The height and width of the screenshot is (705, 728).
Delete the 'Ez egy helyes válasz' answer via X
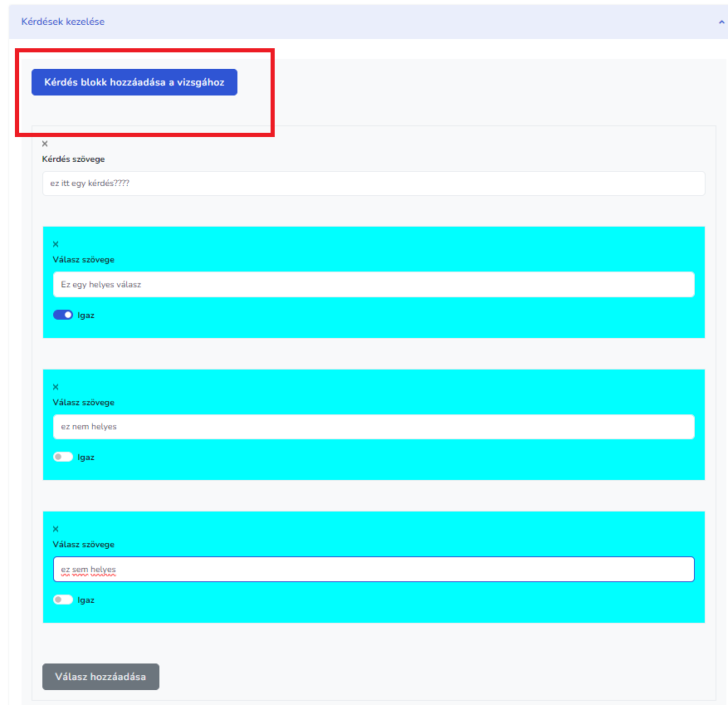pyautogui.click(x=56, y=244)
